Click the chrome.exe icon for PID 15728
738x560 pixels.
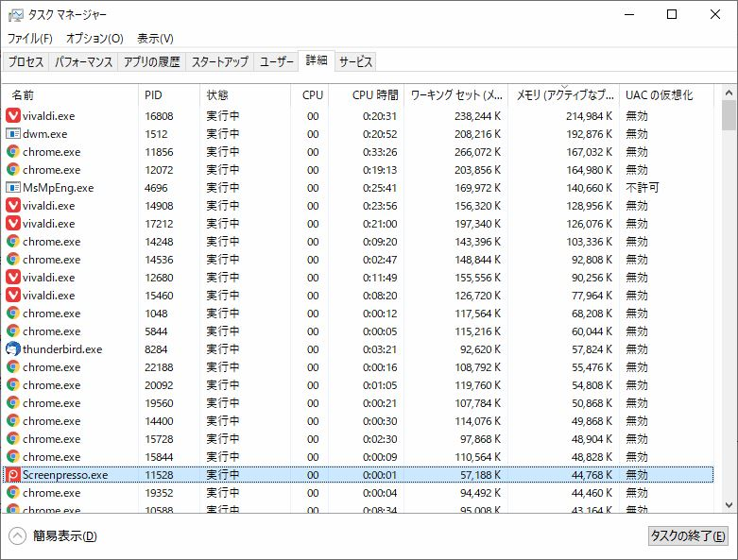pos(13,438)
